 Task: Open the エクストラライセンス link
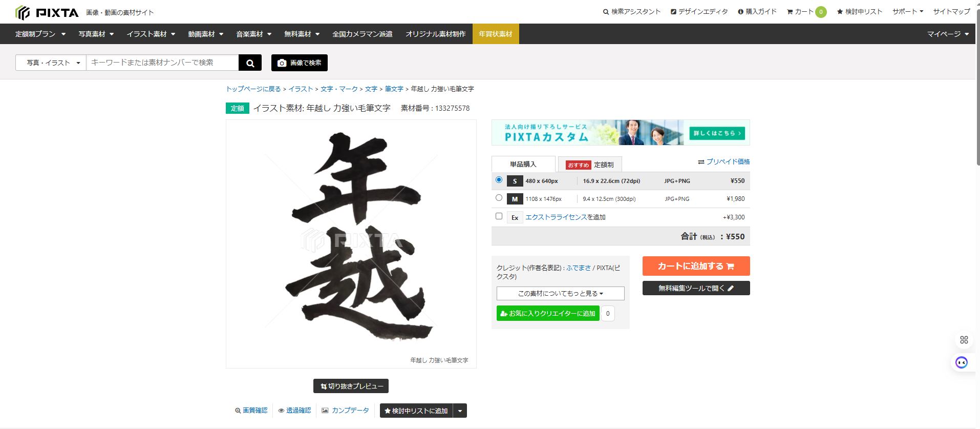click(x=556, y=217)
